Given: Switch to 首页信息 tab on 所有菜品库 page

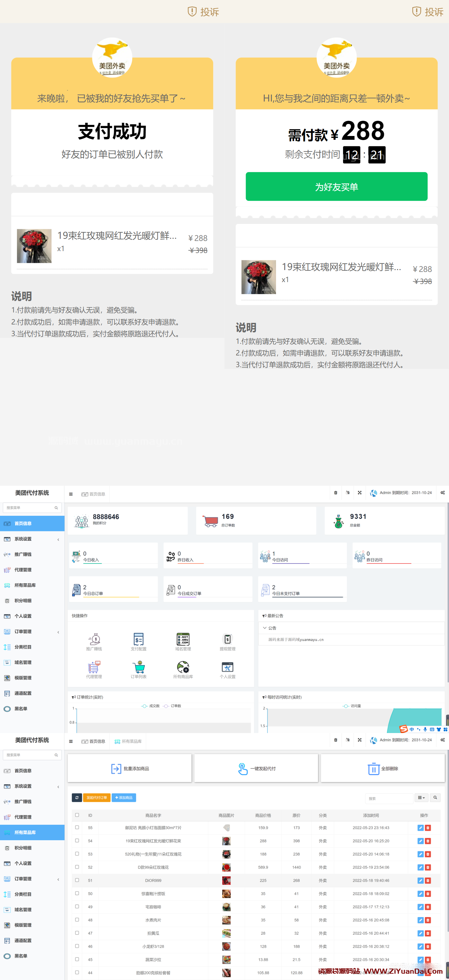Looking at the screenshot, I should point(93,742).
